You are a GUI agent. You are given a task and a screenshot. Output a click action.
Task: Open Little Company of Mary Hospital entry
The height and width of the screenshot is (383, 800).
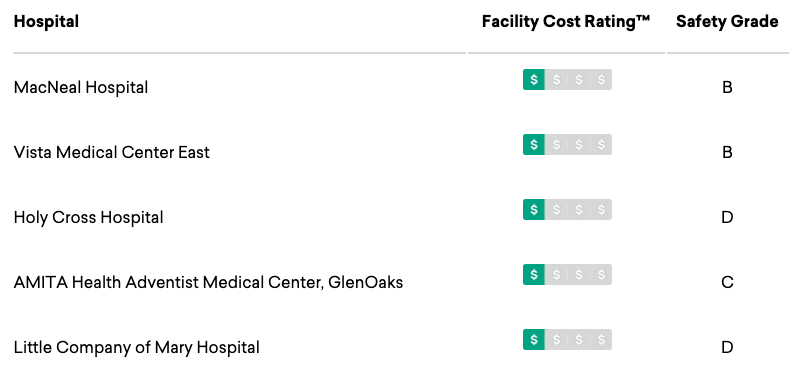137,347
